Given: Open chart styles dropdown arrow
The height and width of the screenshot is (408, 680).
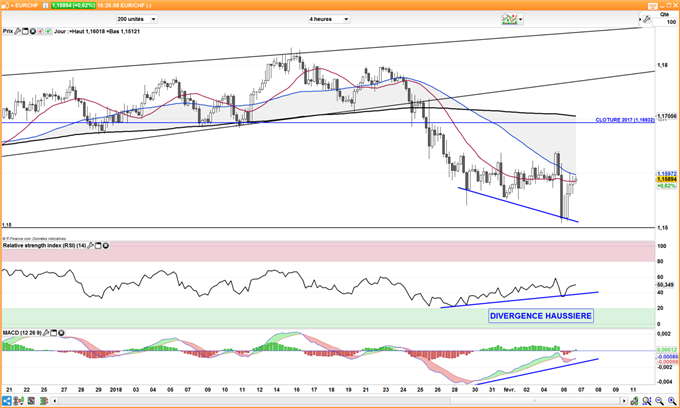Looking at the screenshot, I should (520, 19).
